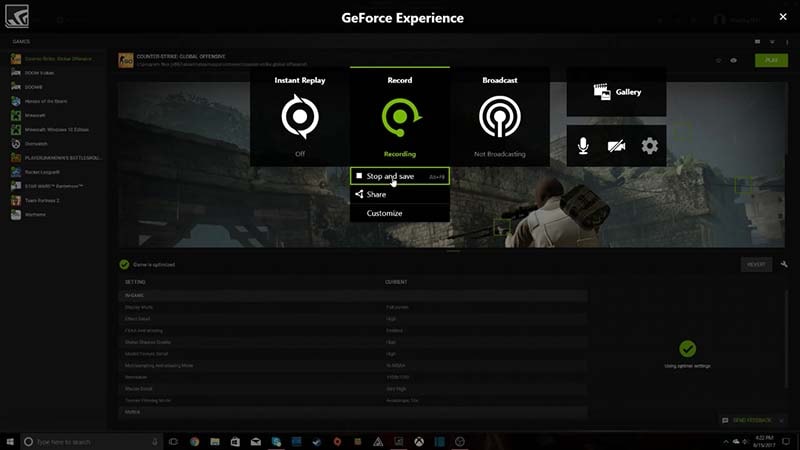
Task: Select Share in the Record menu
Action: 399,194
